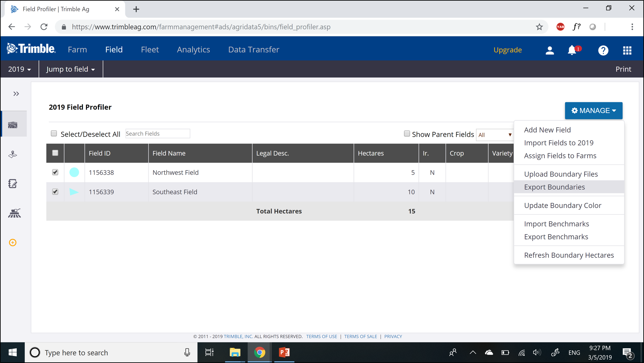Uncheck the Southeast Field row checkbox
This screenshot has height=363, width=644.
click(x=55, y=192)
